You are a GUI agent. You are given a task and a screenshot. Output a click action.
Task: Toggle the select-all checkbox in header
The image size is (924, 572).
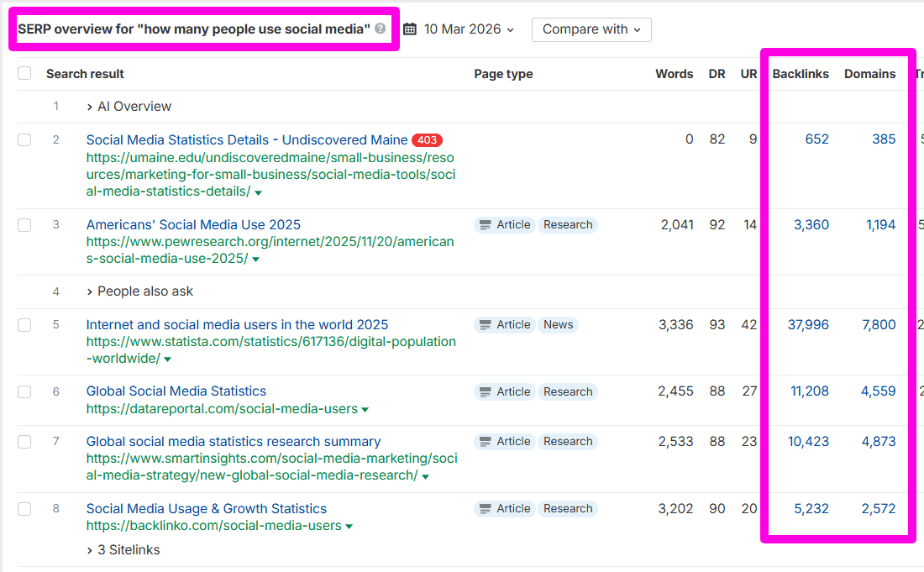pyautogui.click(x=24, y=73)
